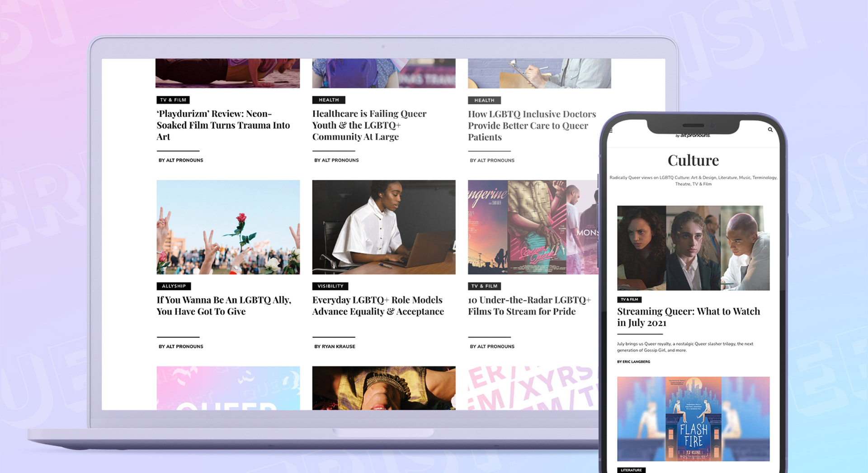
Task: Open the phone search magnifier icon
Action: click(770, 130)
